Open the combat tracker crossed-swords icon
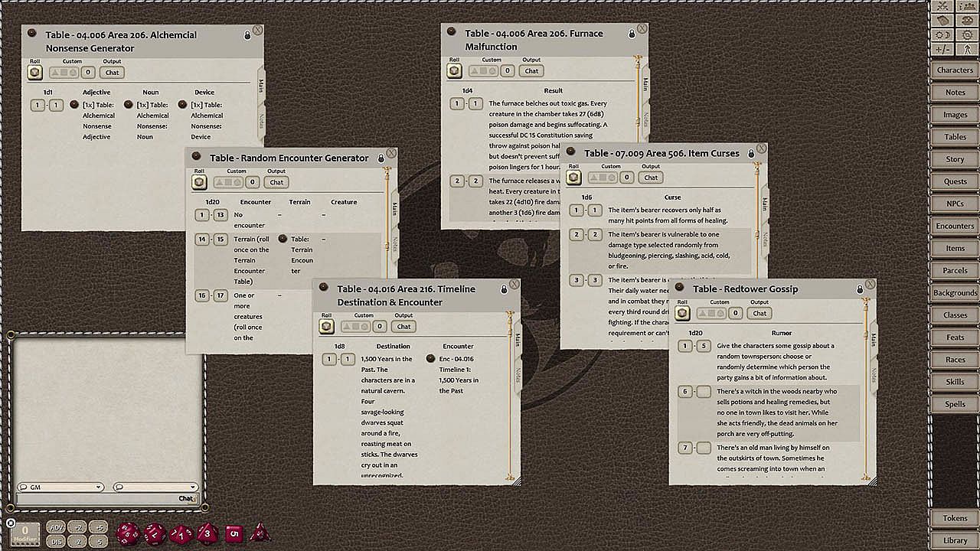Image resolution: width=980 pixels, height=551 pixels. (x=942, y=7)
